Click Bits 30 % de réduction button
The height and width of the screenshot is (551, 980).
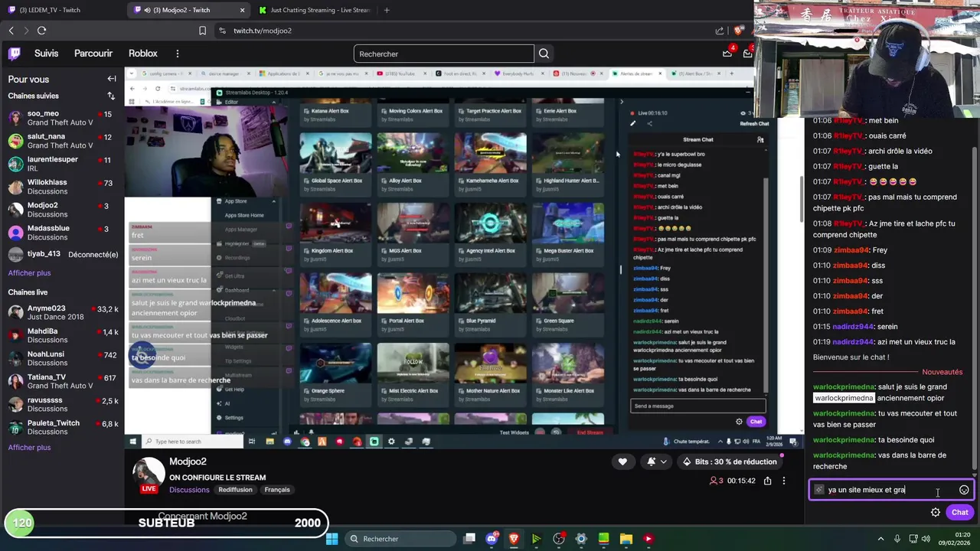tap(730, 461)
